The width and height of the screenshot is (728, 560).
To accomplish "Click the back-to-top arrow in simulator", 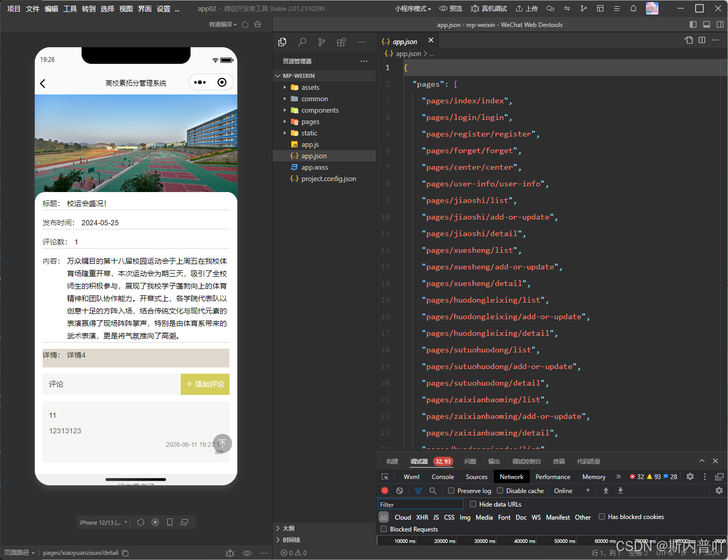I will click(x=222, y=443).
